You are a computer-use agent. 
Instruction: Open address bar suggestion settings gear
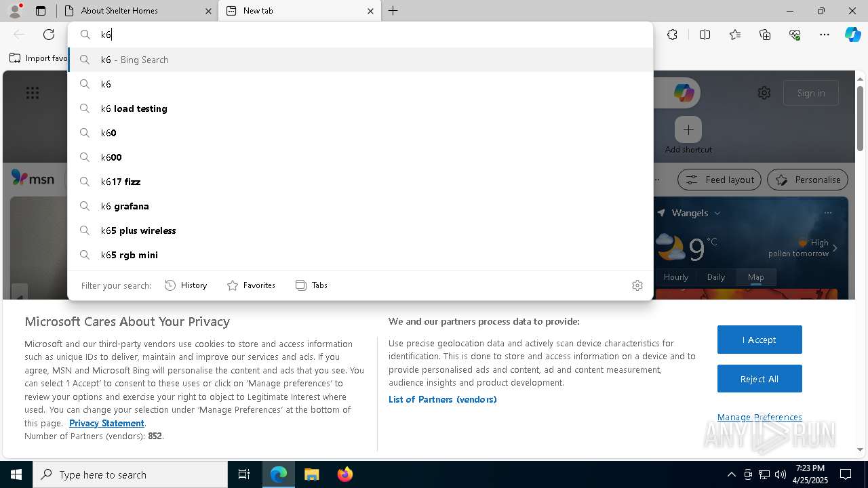[637, 285]
